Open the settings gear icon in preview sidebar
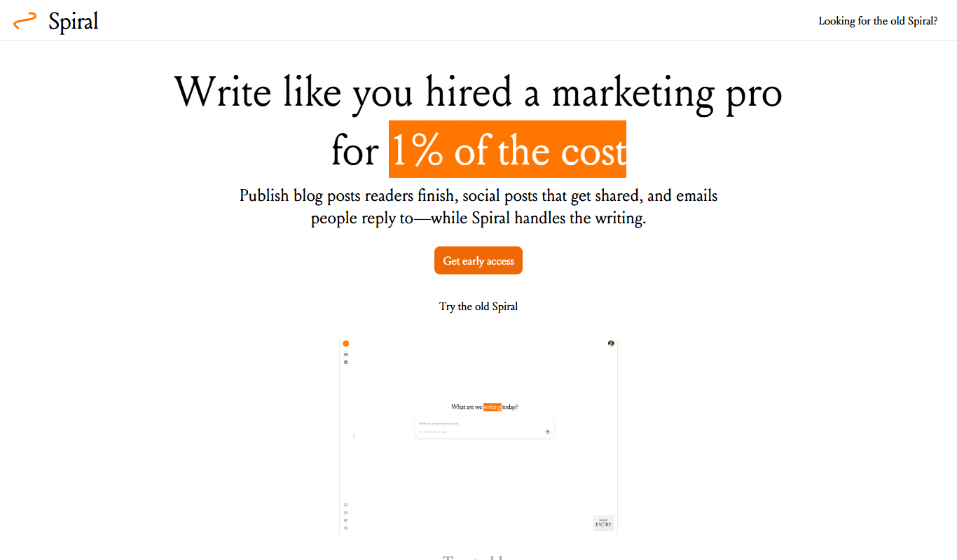Image resolution: width=957 pixels, height=560 pixels. click(346, 528)
